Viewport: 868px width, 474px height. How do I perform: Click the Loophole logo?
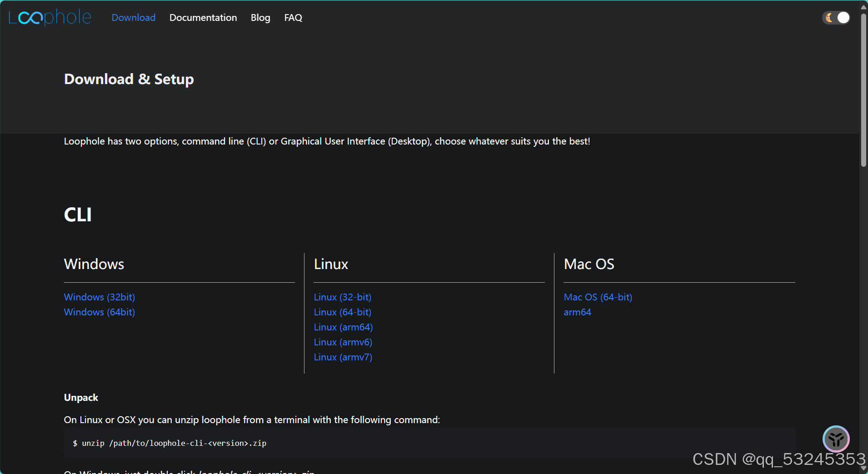(50, 17)
